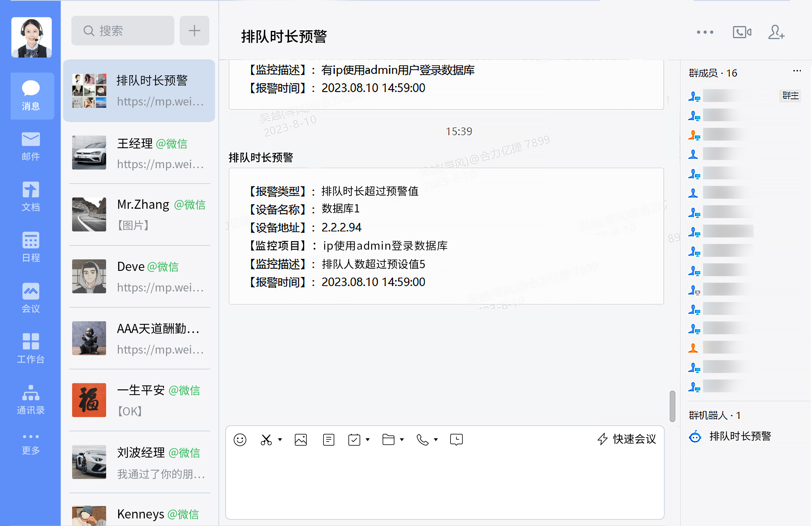
Task: Start a 快速会议 quick meeting
Action: (627, 439)
